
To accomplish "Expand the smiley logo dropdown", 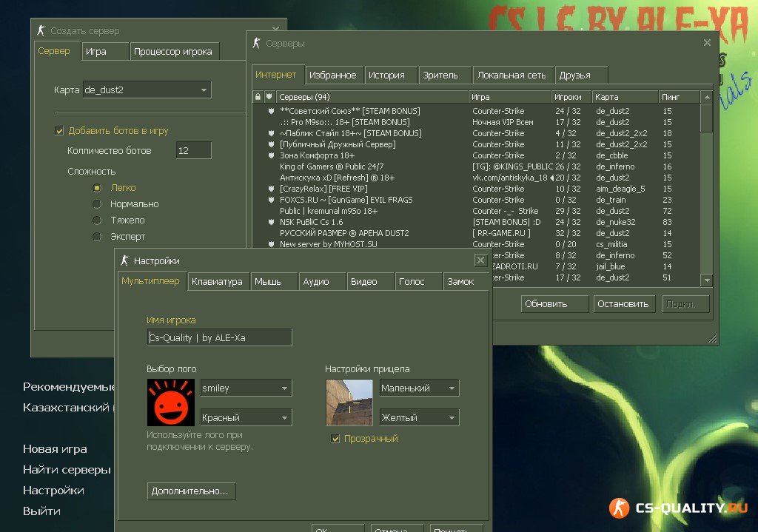I will pyautogui.click(x=284, y=388).
